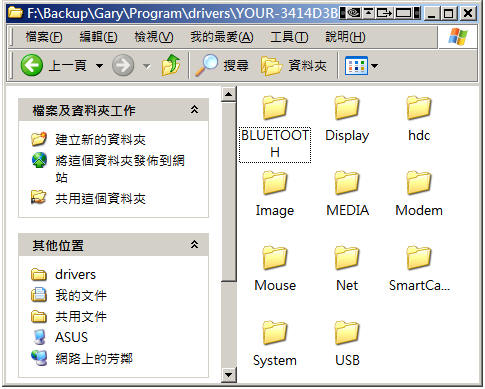Screen dimensions: 485x389
Task: Click the folder icon at left of title bar
Action: point(15,13)
